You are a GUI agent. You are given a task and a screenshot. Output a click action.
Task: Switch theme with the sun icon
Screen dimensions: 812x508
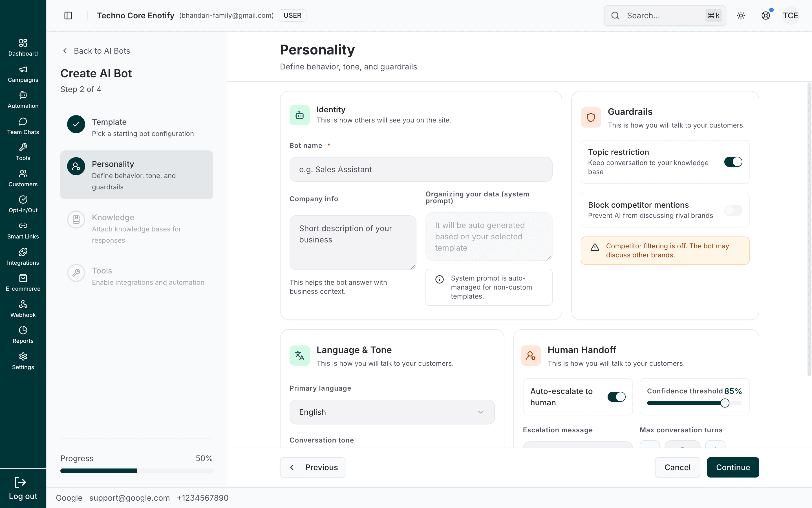coord(741,16)
